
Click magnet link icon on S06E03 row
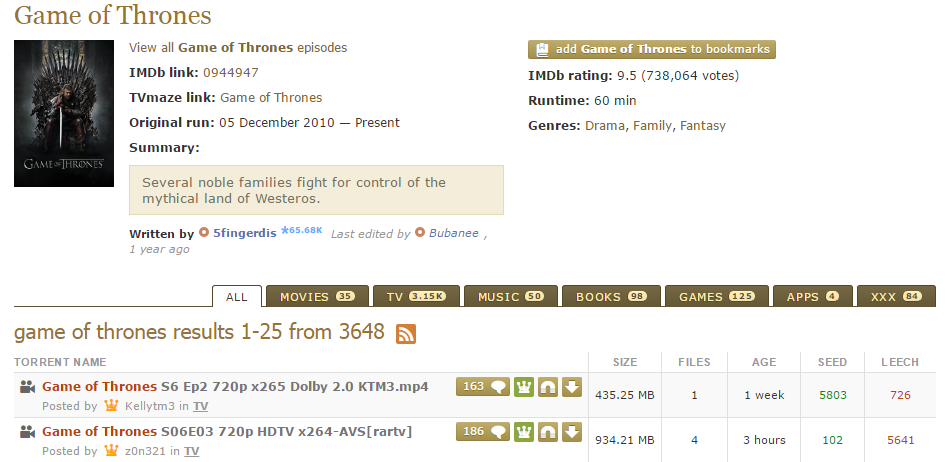tap(547, 432)
